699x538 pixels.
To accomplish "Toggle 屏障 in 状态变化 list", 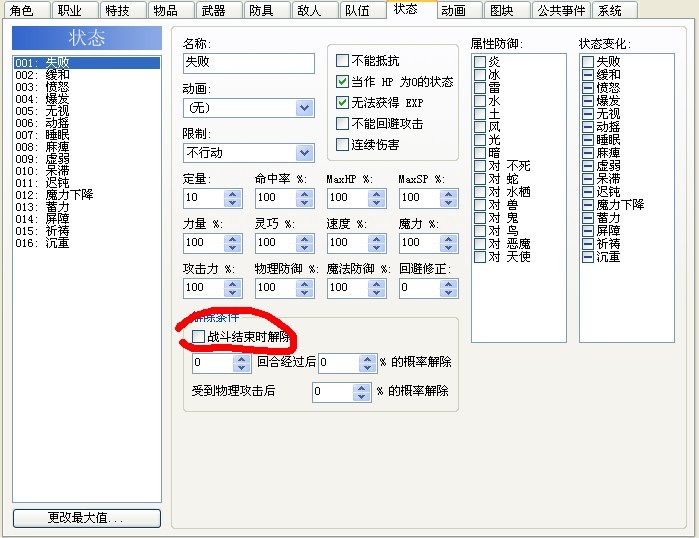I will pyautogui.click(x=588, y=231).
